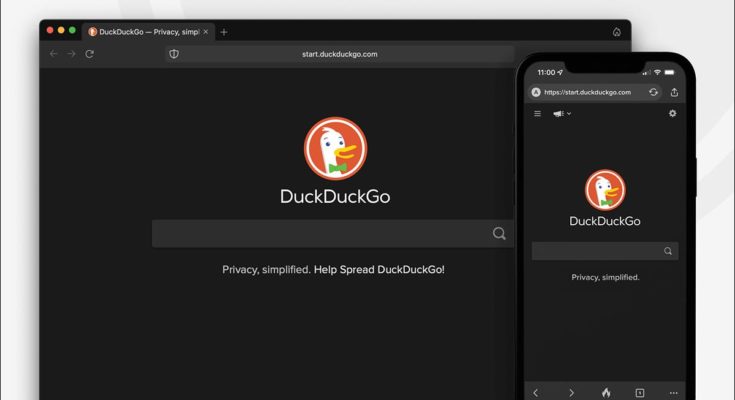Tap the phone DuckDuckGo search box

tap(598, 251)
